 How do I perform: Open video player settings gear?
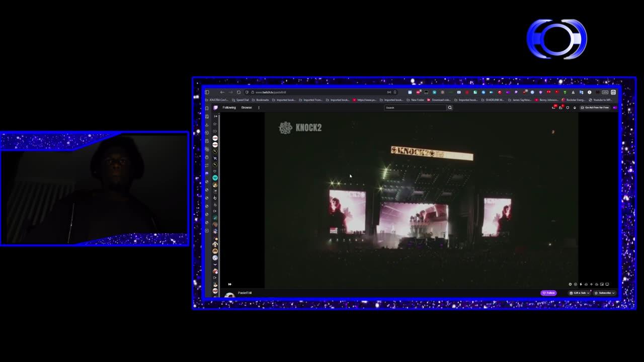coord(570,284)
